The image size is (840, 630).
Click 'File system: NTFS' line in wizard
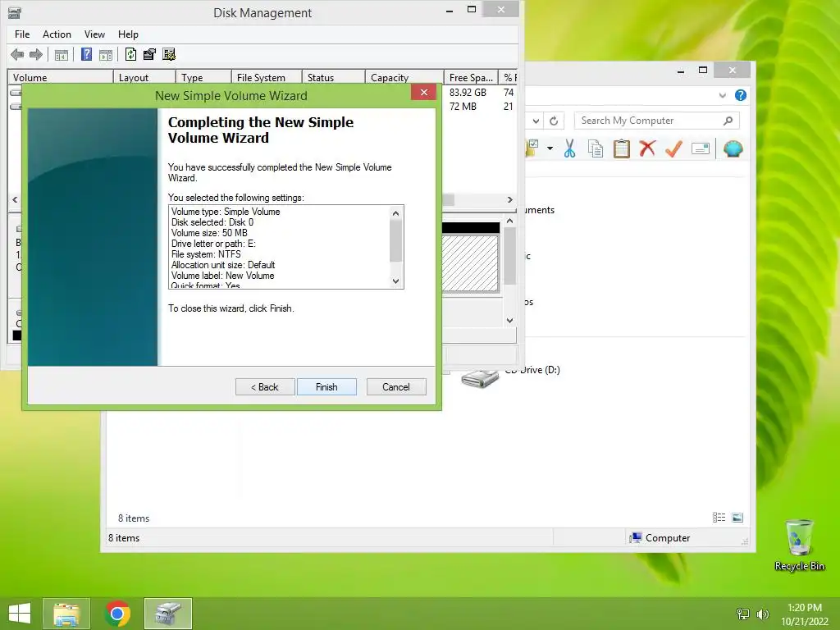[206, 254]
